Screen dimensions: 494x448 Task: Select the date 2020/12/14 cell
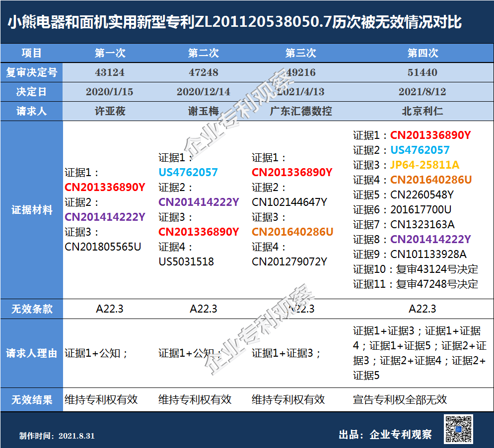coord(203,92)
